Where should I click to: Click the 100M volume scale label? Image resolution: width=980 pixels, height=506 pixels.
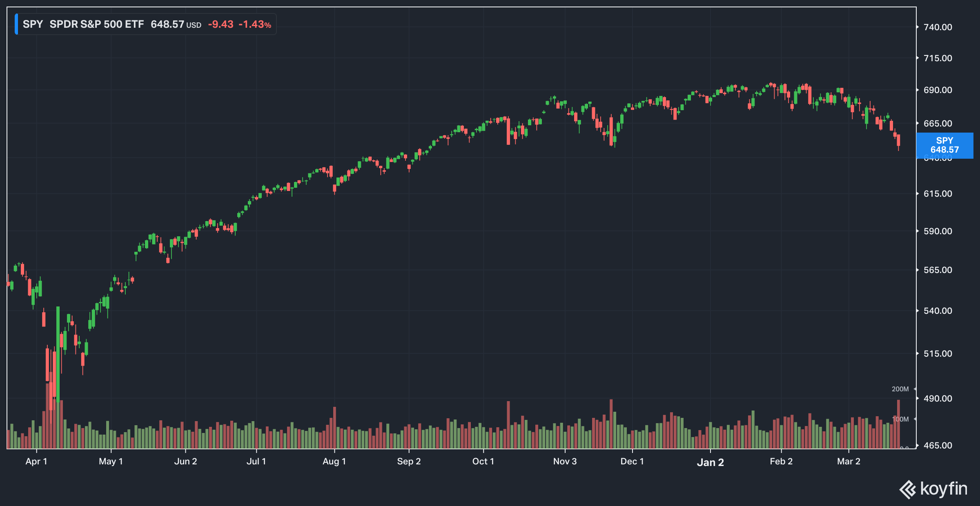[x=901, y=419]
